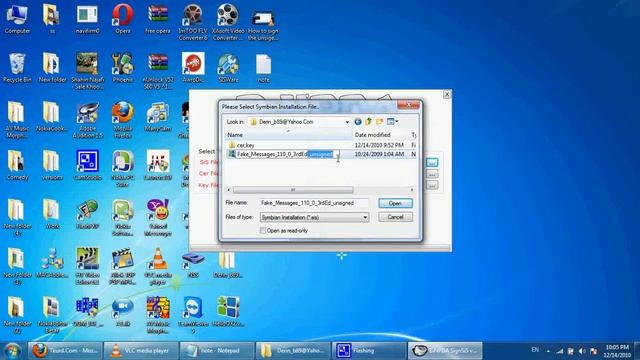The width and height of the screenshot is (640, 360).
Task: Switch to the SignSIS taskbar window
Action: coord(445,351)
